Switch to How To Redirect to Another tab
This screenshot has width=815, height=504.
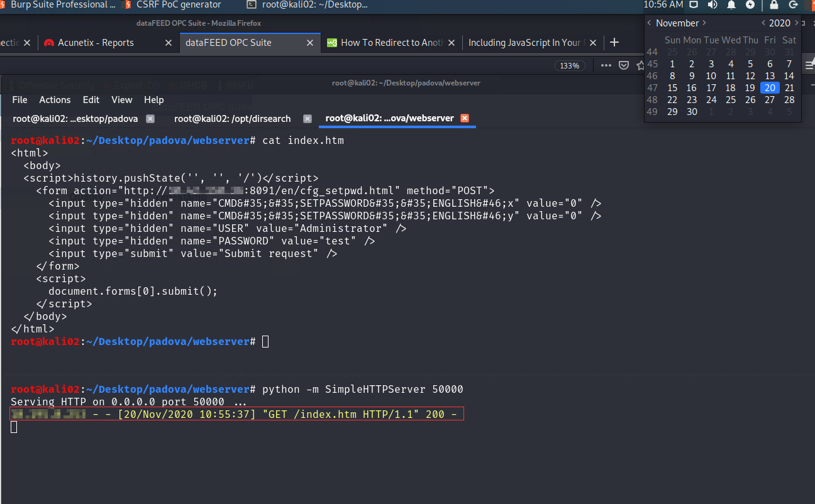pos(392,43)
